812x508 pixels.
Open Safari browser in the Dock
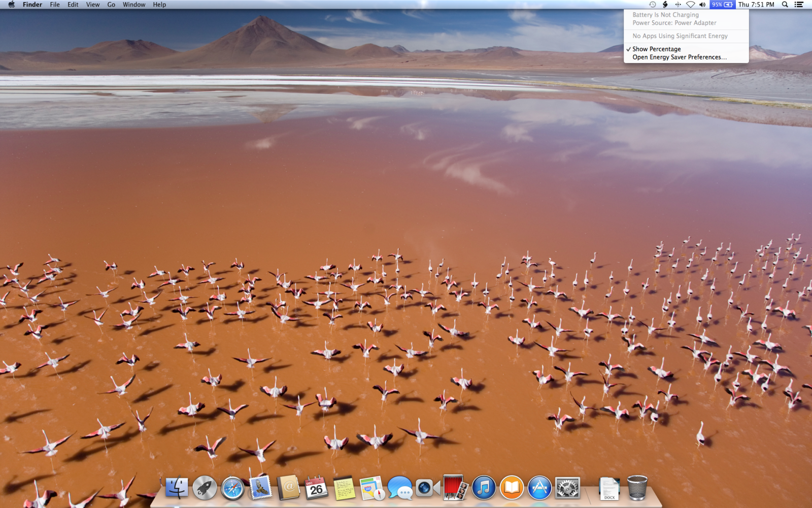(232, 488)
